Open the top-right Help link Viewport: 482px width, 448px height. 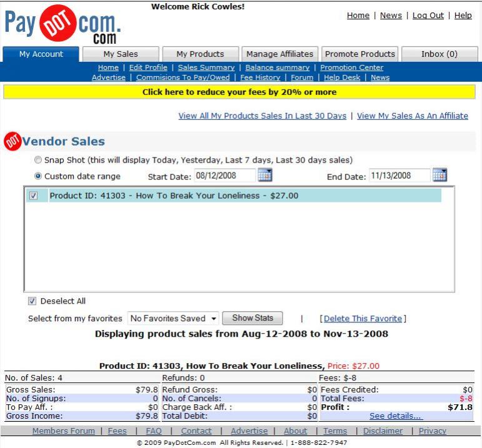point(463,16)
